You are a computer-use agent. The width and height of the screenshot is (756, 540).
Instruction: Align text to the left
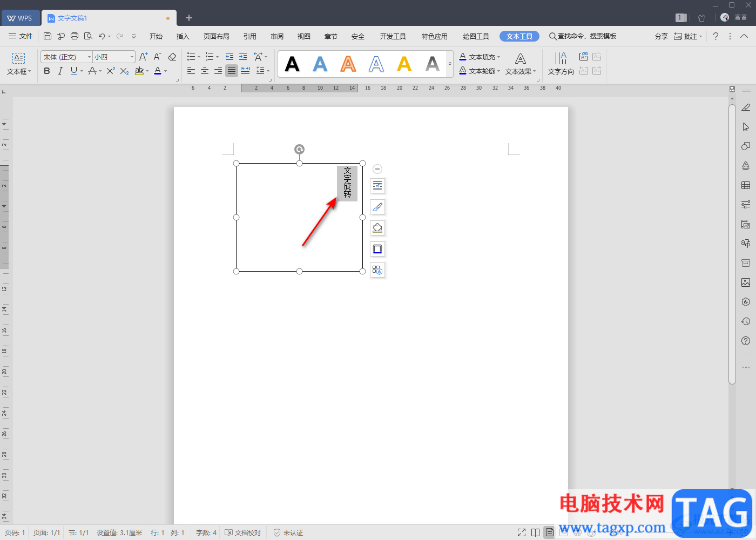click(x=191, y=71)
